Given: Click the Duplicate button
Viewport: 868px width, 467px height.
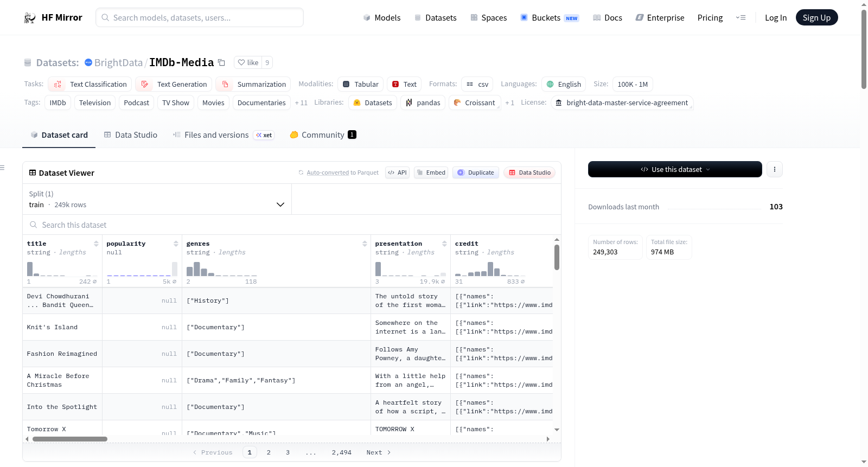Looking at the screenshot, I should (x=476, y=172).
